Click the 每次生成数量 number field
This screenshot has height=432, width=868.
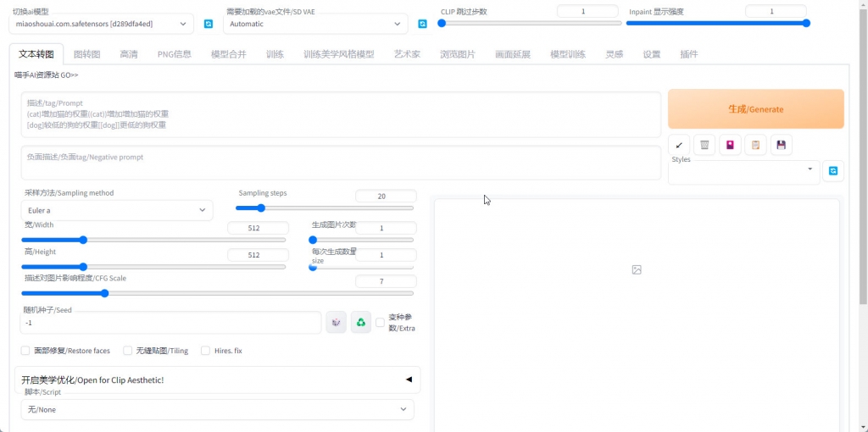[386, 255]
